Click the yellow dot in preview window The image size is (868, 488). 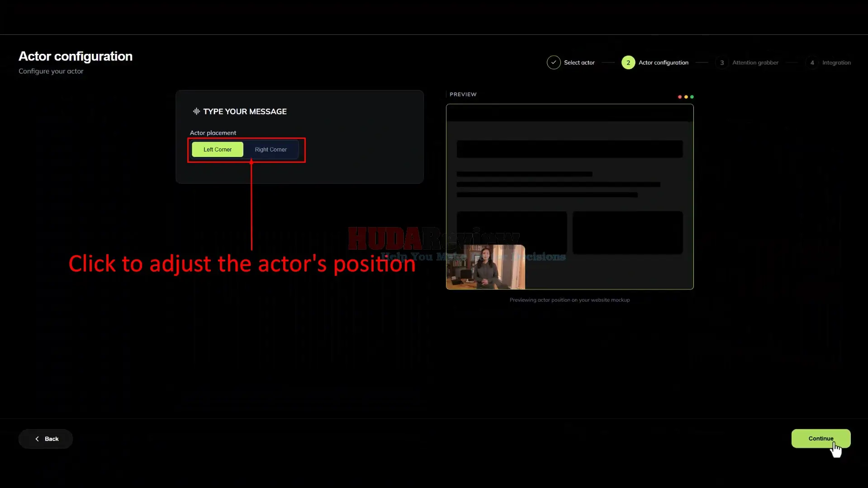click(686, 97)
